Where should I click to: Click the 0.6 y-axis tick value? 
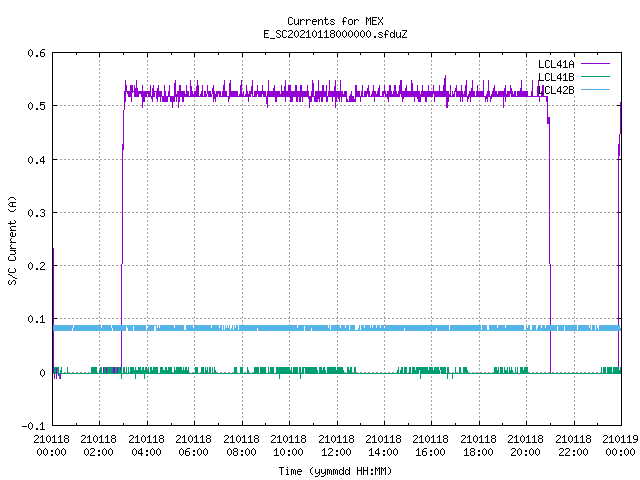36,53
